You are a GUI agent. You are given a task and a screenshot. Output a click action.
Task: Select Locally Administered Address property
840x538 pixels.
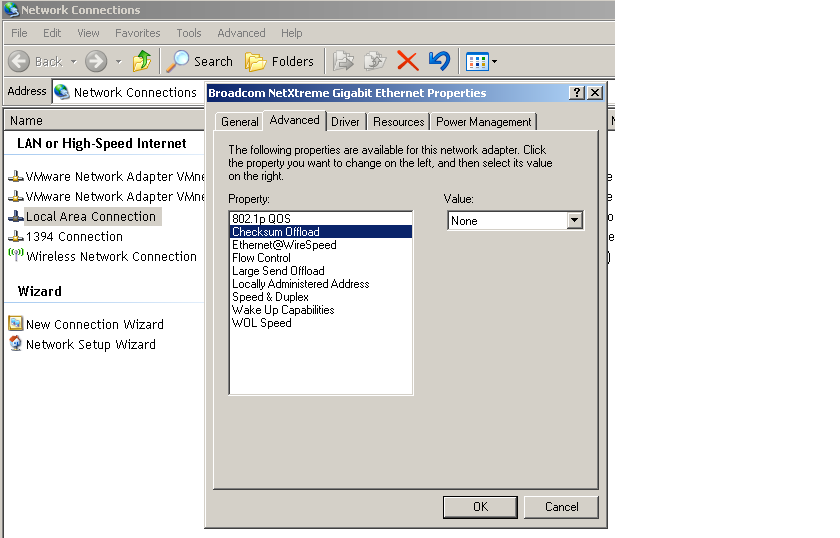pos(320,284)
